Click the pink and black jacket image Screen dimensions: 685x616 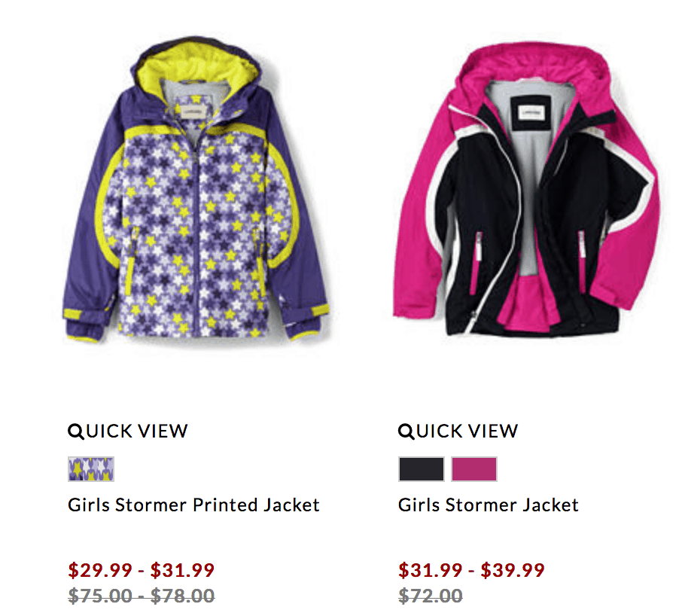(x=526, y=191)
